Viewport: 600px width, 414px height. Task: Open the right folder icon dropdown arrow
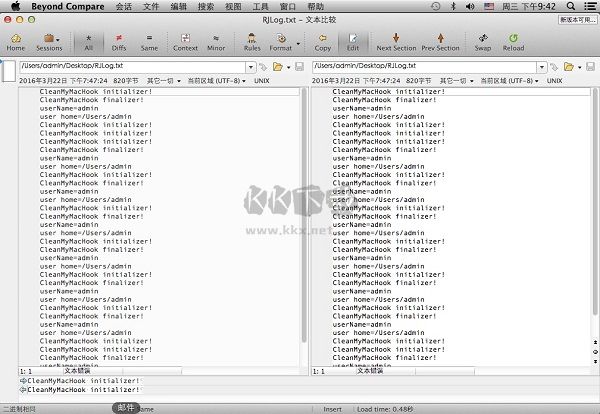[580, 68]
